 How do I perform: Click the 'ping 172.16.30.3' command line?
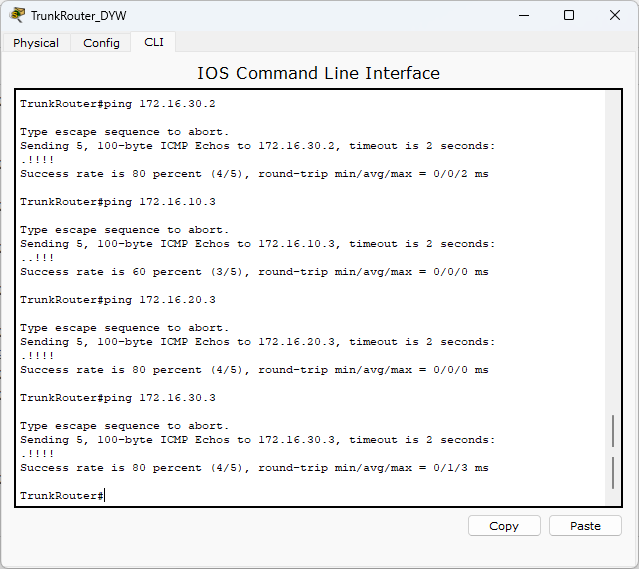click(118, 398)
